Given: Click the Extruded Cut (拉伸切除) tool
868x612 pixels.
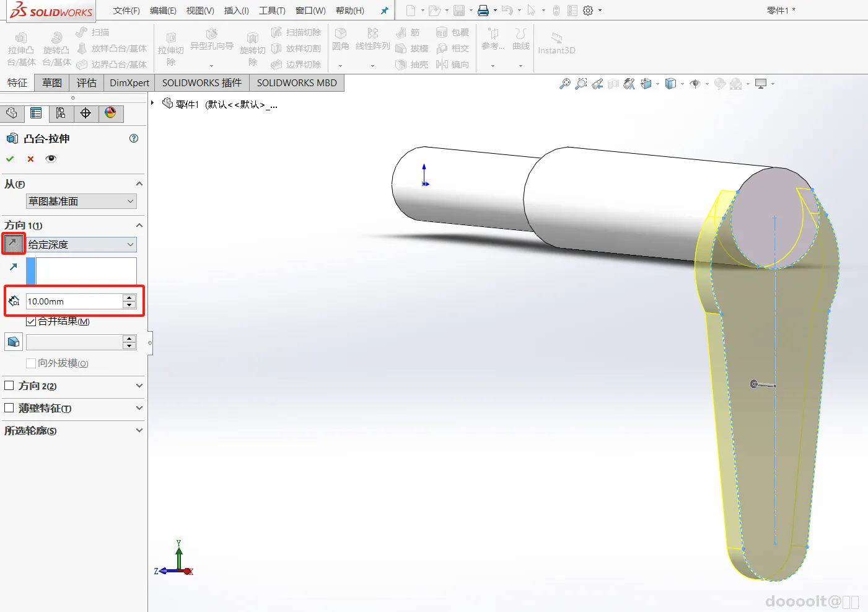Looking at the screenshot, I should (171, 49).
